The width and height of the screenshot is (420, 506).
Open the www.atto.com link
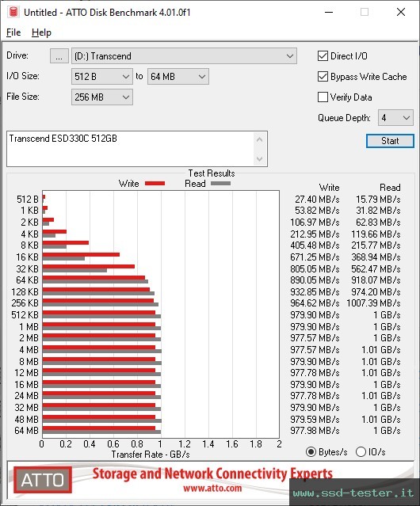click(212, 489)
